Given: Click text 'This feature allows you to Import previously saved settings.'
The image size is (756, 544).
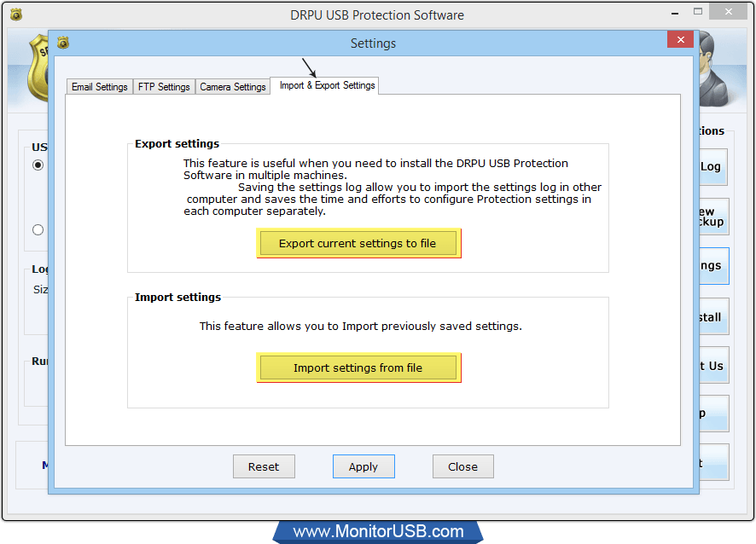Looking at the screenshot, I should 361,327.
